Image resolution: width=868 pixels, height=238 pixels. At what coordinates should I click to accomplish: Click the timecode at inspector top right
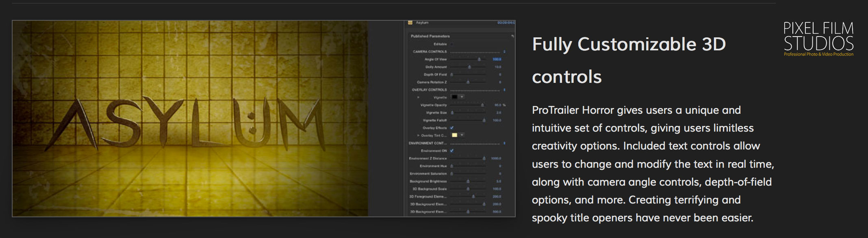(x=506, y=23)
